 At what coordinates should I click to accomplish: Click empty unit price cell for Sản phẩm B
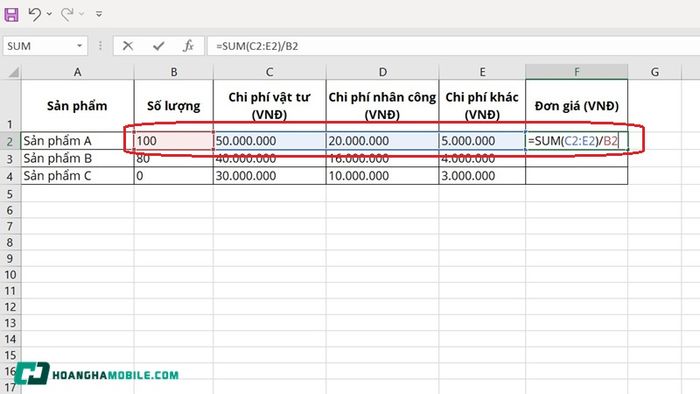(577, 158)
